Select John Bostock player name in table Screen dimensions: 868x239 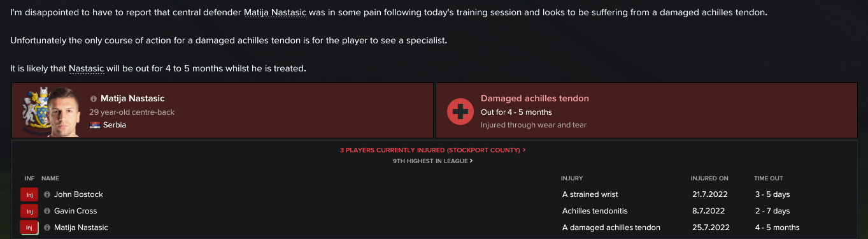pos(78,194)
